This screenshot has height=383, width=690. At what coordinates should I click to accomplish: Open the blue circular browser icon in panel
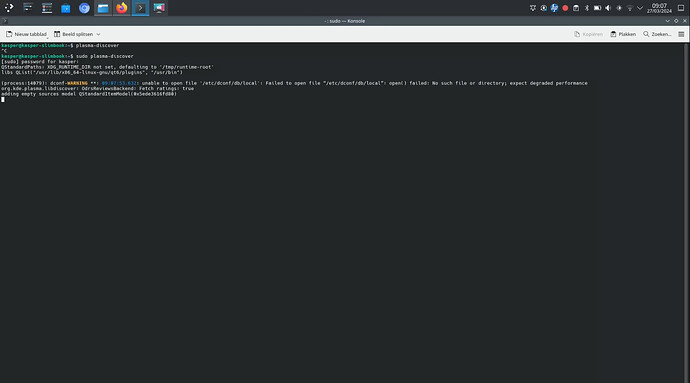pos(84,8)
